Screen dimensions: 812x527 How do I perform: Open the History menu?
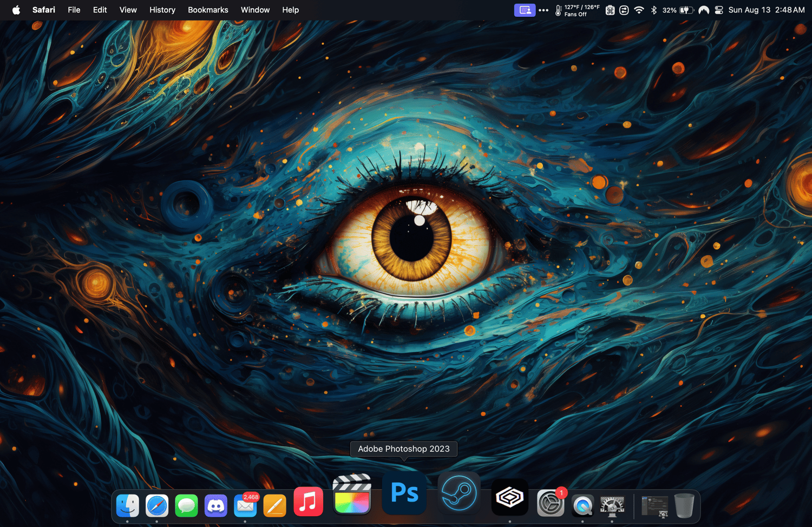[162, 10]
